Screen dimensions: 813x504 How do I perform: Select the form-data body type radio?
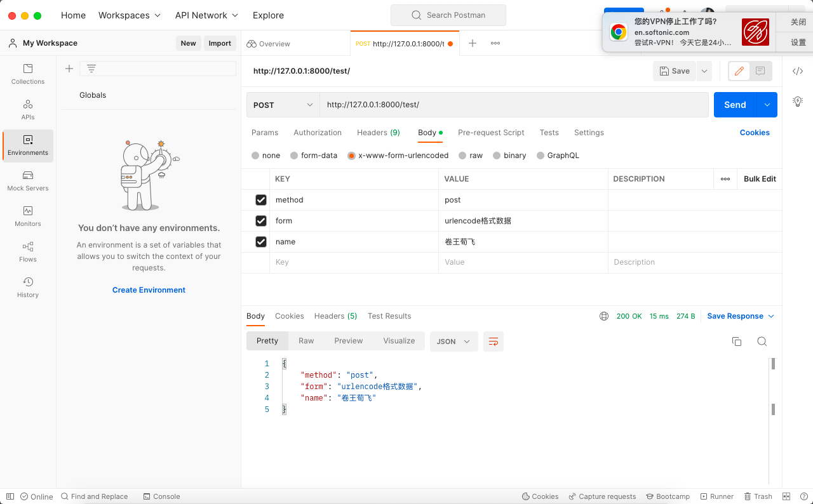[294, 156]
